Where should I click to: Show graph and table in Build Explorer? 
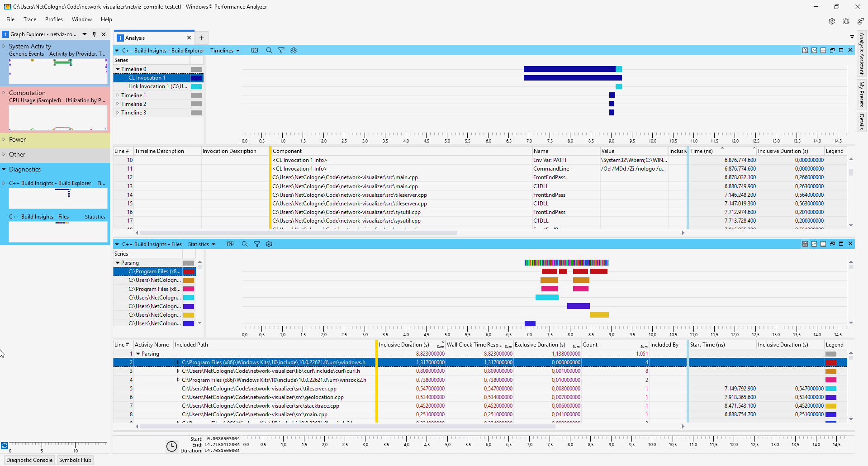(805, 51)
